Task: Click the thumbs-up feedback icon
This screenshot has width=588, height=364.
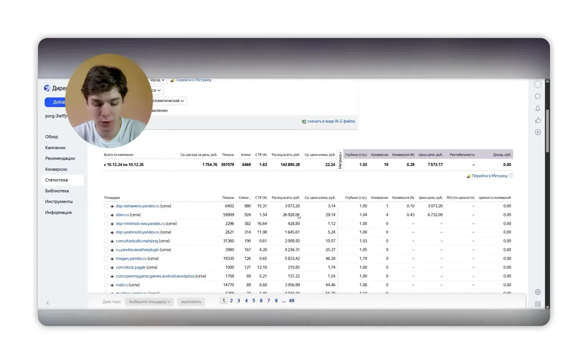Action: (x=538, y=120)
